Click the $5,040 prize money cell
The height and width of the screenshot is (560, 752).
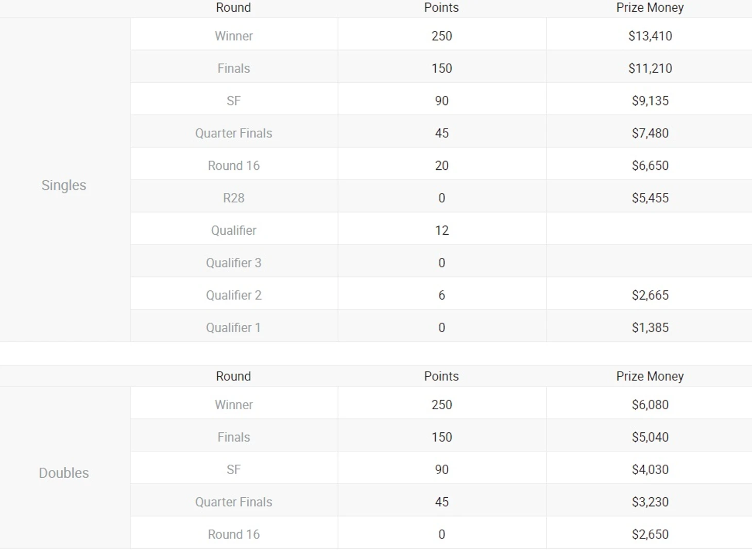[x=650, y=437]
